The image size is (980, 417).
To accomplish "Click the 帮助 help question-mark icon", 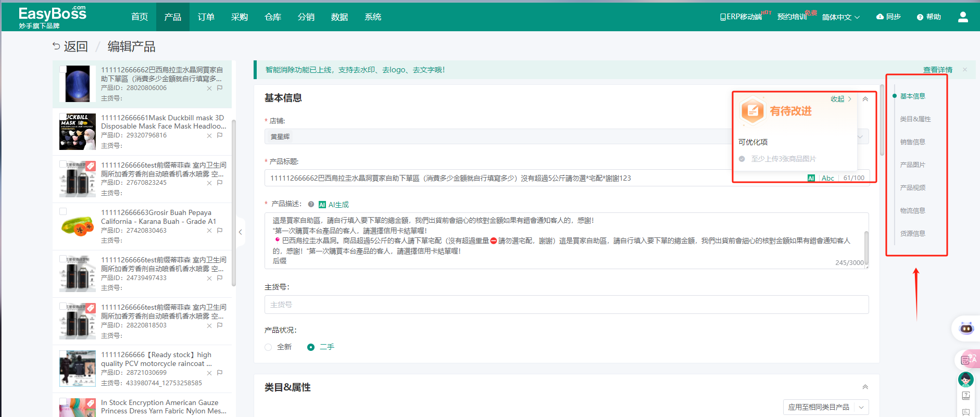I will 920,17.
